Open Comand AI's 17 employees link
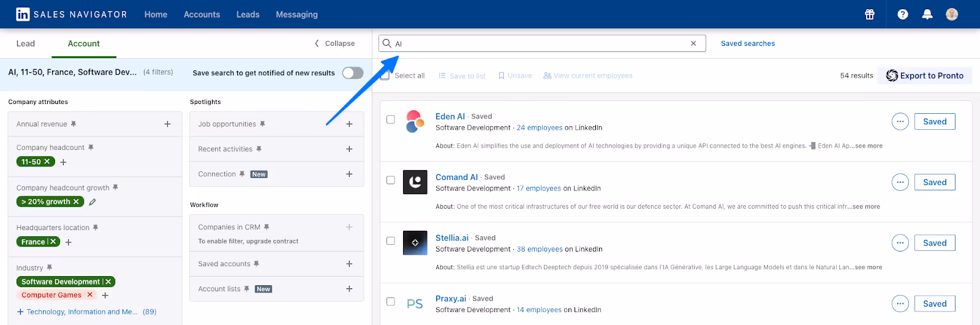This screenshot has width=980, height=325. tap(538, 189)
